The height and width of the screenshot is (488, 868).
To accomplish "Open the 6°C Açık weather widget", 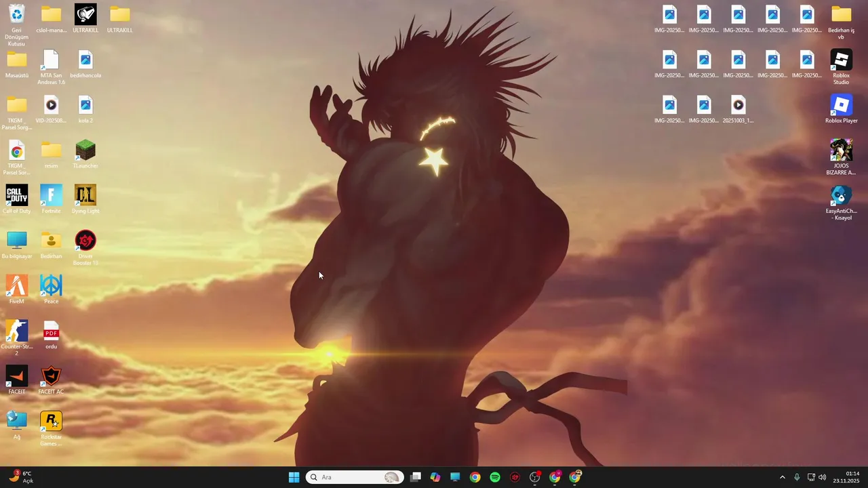I will [21, 477].
